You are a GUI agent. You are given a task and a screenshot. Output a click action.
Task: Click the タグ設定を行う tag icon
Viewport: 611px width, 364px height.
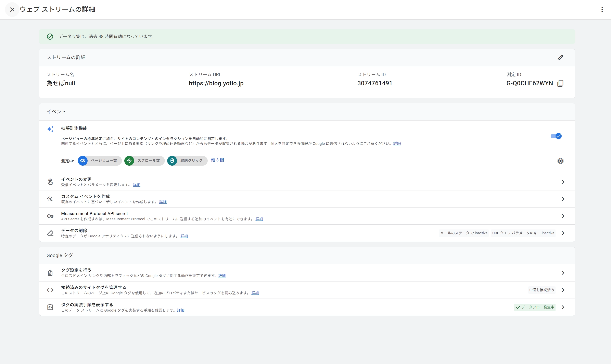click(x=50, y=273)
